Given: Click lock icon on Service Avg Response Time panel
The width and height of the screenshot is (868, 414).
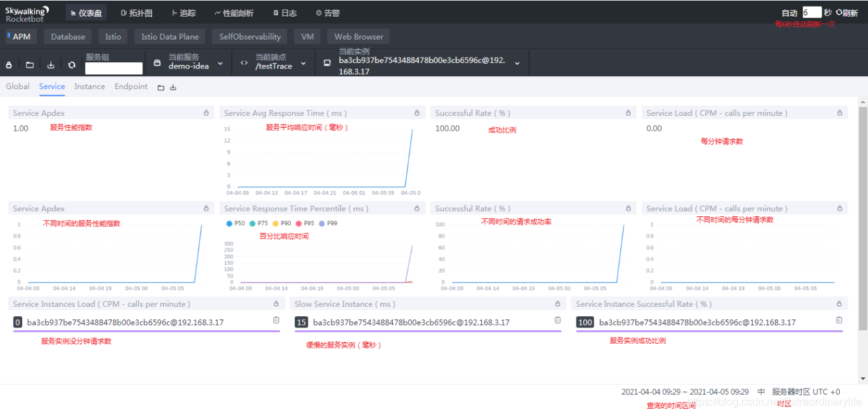Looking at the screenshot, I should click(417, 113).
